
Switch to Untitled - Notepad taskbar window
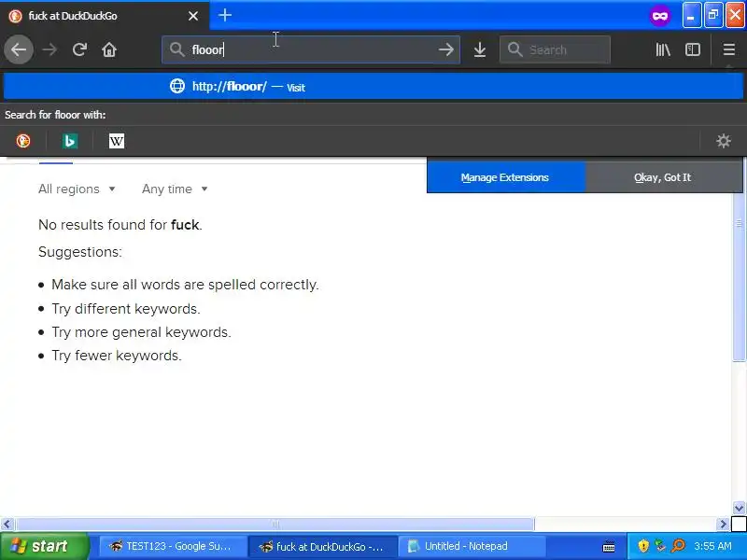coord(472,546)
